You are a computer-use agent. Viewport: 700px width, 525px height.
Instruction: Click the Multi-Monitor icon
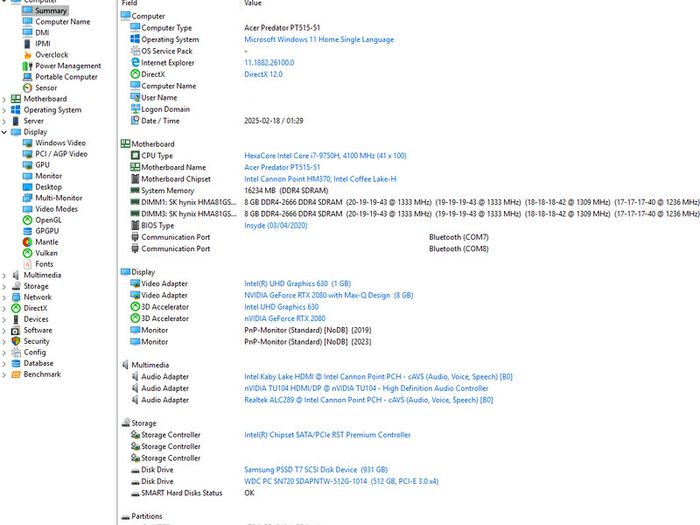click(28, 198)
